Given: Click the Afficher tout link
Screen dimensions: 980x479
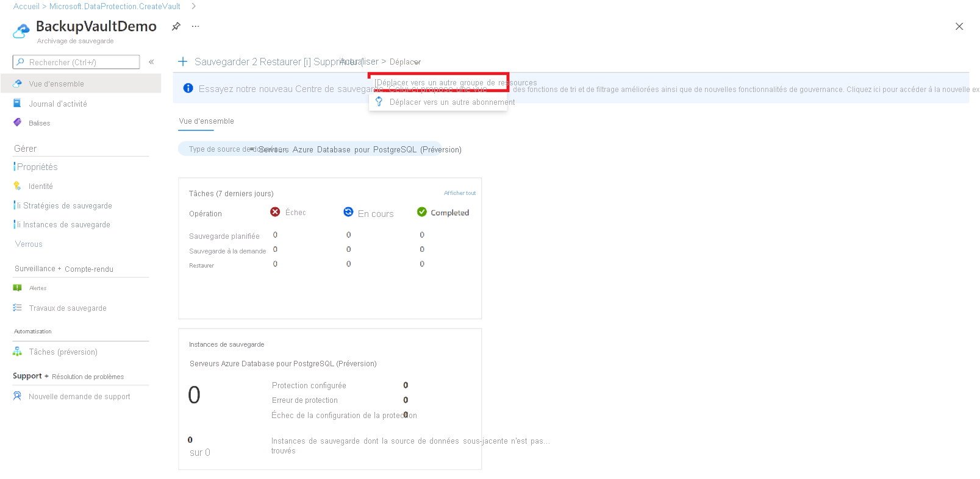Looking at the screenshot, I should click(460, 193).
